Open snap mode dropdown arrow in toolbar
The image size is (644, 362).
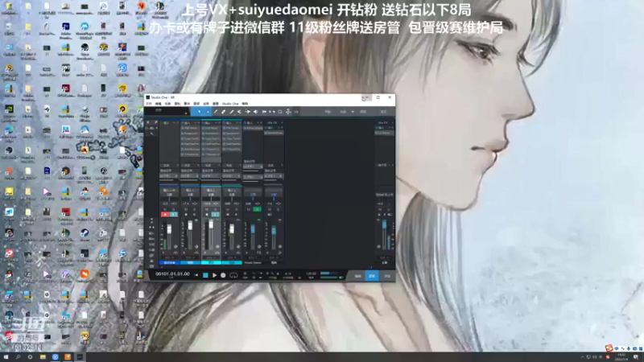(353, 112)
